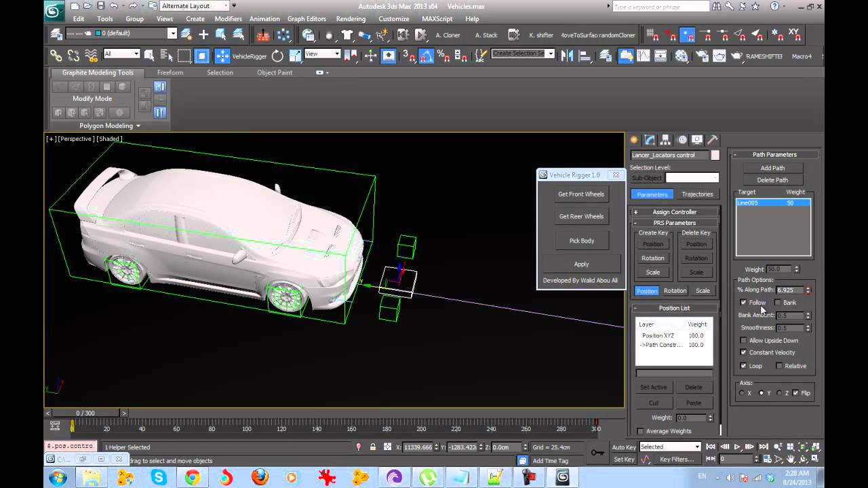The image size is (868, 488).
Task: Toggle the Loop checkbox
Action: tap(743, 366)
